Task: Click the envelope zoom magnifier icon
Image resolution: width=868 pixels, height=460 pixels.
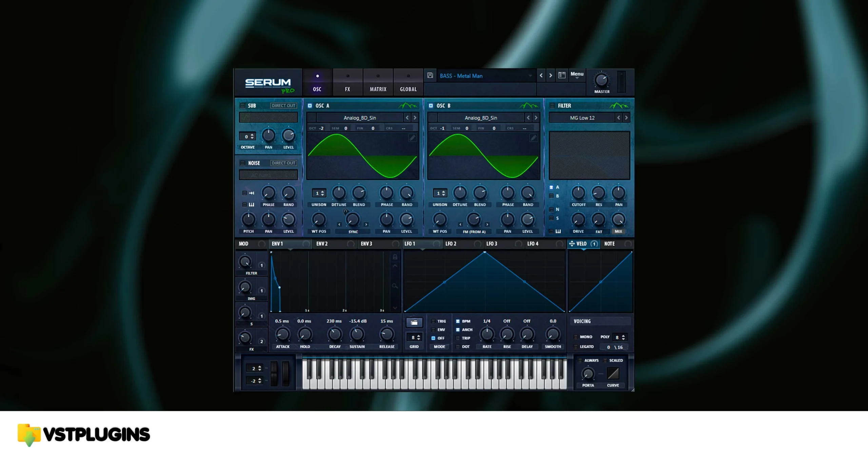Action: click(395, 286)
